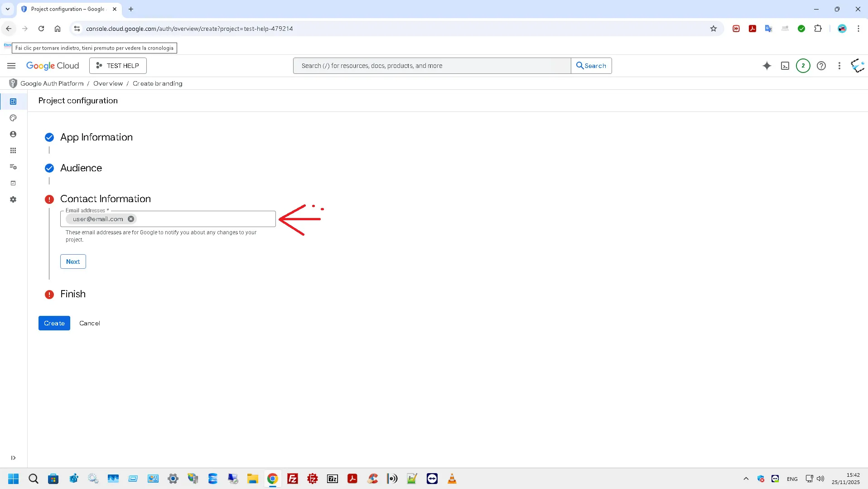This screenshot has height=489, width=868.
Task: Open the tab search dropdown arrow
Action: click(x=8, y=9)
